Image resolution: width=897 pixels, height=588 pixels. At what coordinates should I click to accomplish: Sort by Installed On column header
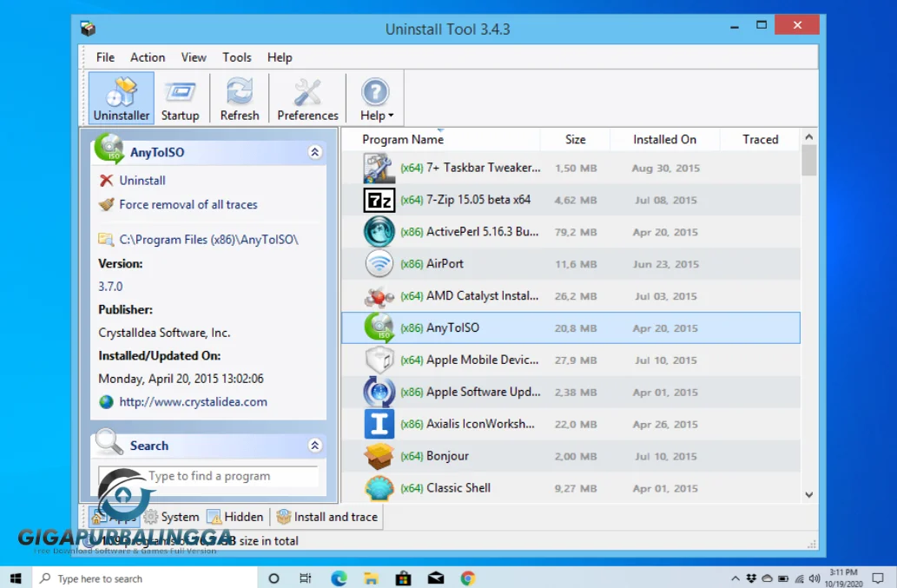pyautogui.click(x=664, y=140)
